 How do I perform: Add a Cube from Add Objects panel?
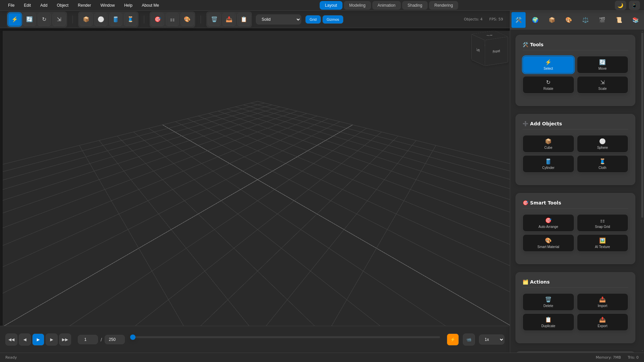click(548, 144)
